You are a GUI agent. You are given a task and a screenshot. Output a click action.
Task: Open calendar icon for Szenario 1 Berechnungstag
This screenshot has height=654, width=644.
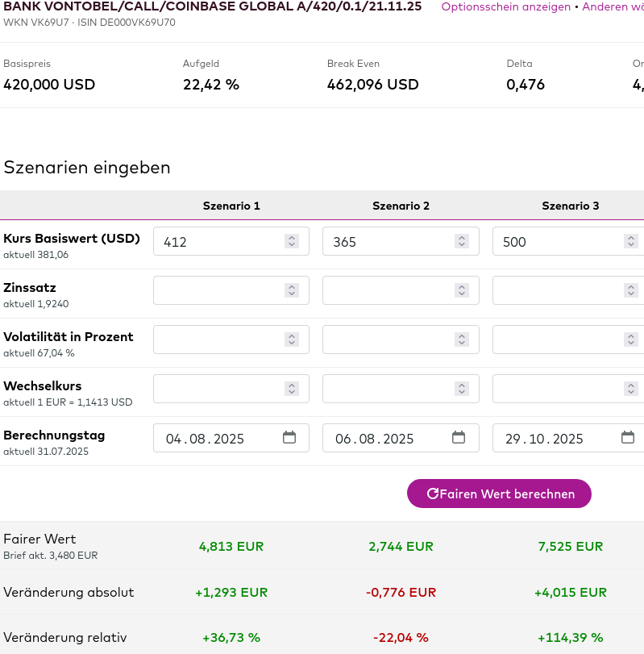click(x=289, y=438)
